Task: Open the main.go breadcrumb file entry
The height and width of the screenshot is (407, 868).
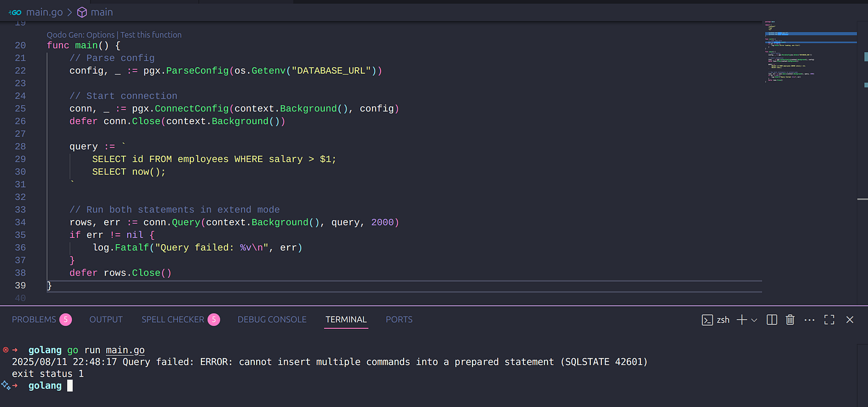Action: (x=44, y=12)
